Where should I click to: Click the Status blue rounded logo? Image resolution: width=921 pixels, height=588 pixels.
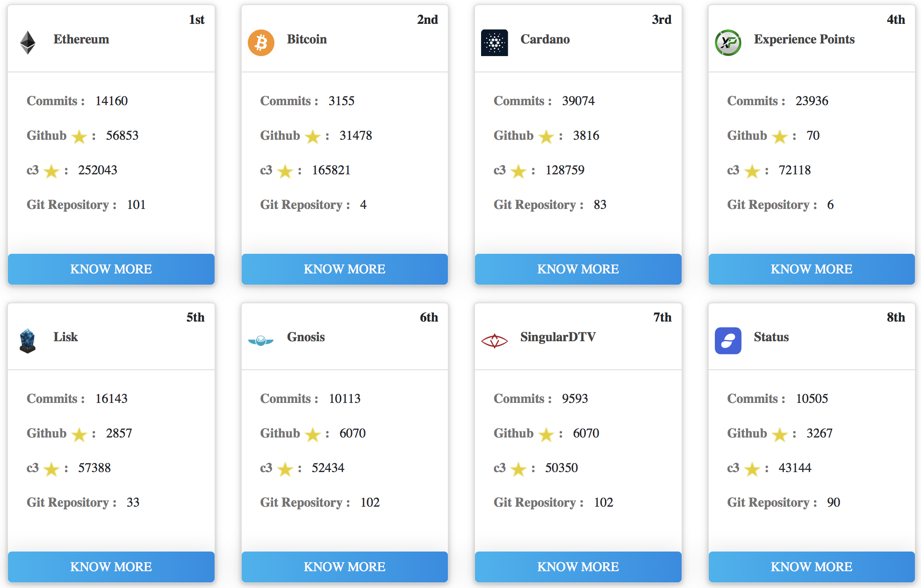click(728, 340)
